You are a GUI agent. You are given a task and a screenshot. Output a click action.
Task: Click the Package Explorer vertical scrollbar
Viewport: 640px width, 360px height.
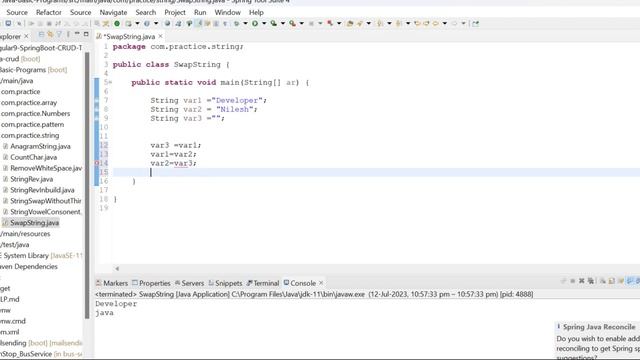87,186
